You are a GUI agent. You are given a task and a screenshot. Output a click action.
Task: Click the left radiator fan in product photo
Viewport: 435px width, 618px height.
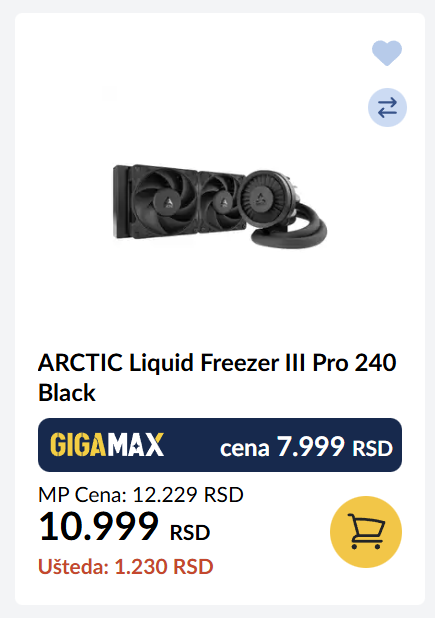tap(164, 202)
